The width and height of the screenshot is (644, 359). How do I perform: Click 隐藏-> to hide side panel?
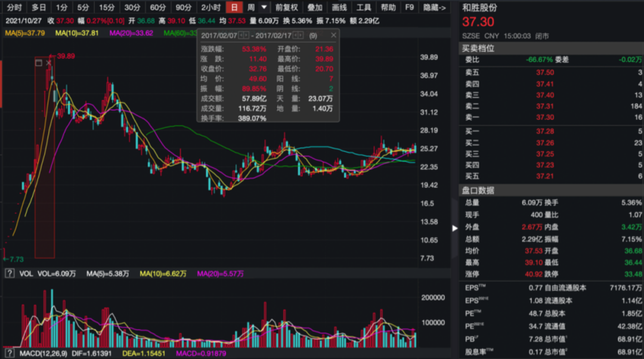click(x=435, y=7)
